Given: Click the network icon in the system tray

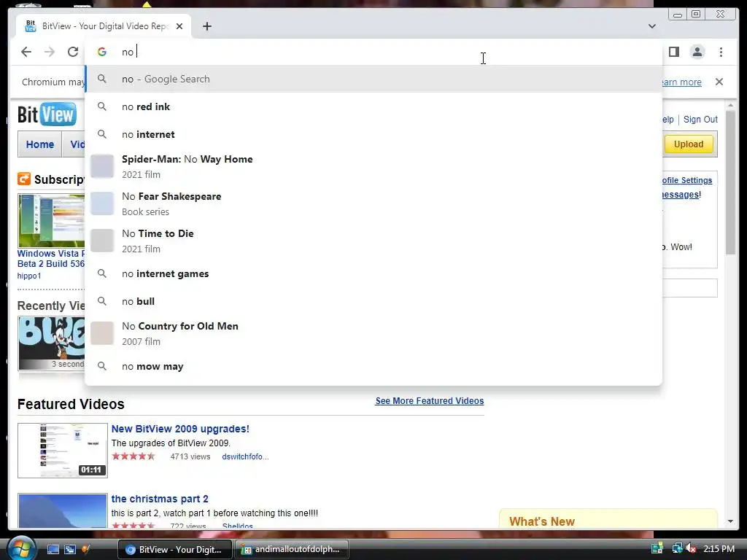Looking at the screenshot, I should (676, 549).
